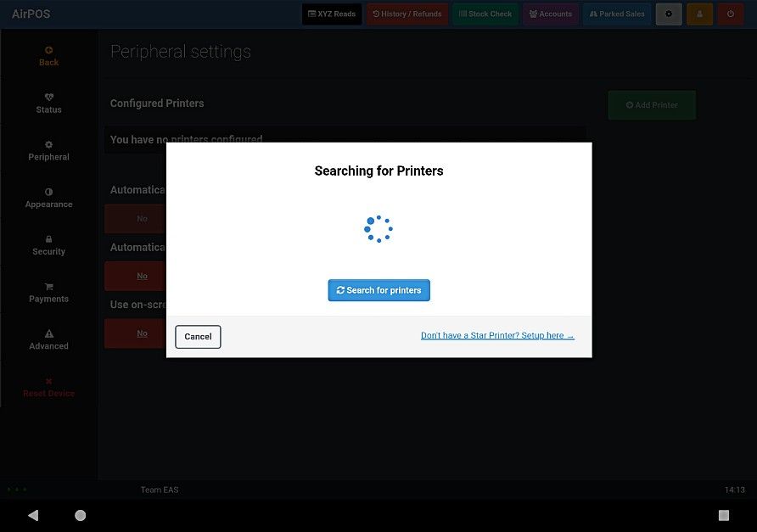Select Status in the sidebar
Screen dimensions: 757x532
(48, 104)
